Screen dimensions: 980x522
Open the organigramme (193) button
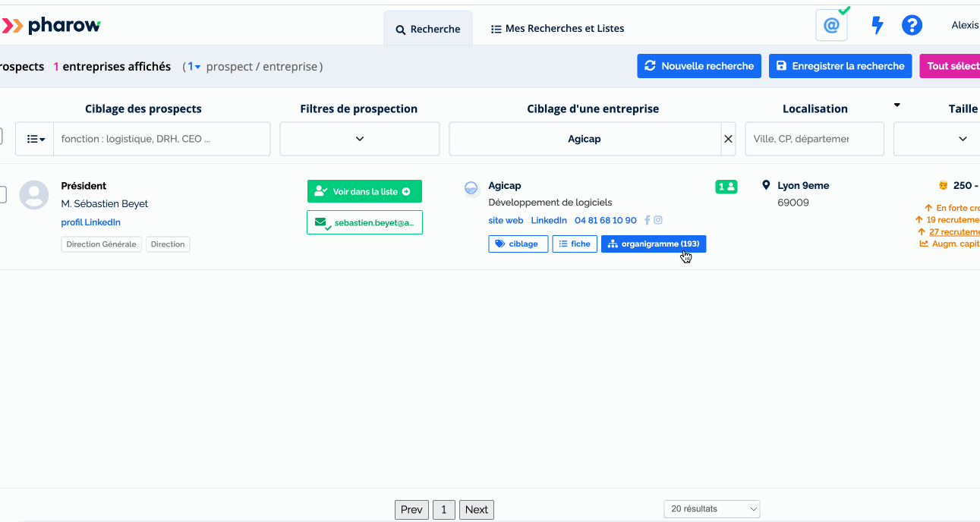click(x=654, y=244)
